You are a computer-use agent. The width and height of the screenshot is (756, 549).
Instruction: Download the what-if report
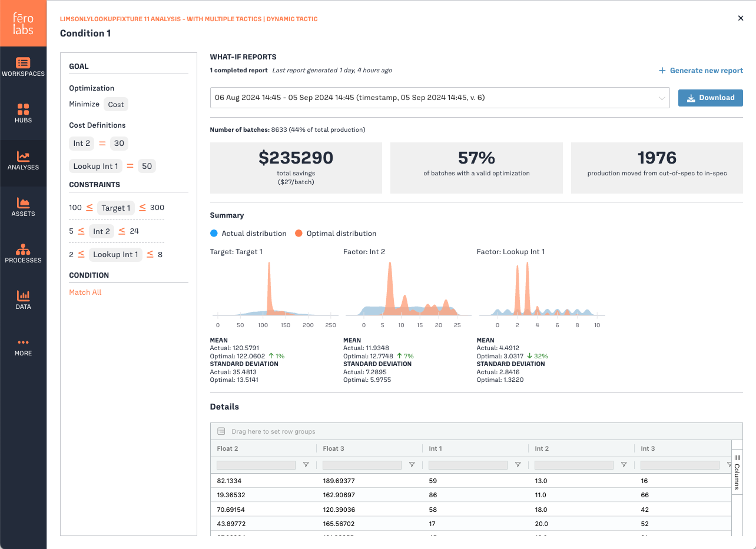[x=710, y=98]
